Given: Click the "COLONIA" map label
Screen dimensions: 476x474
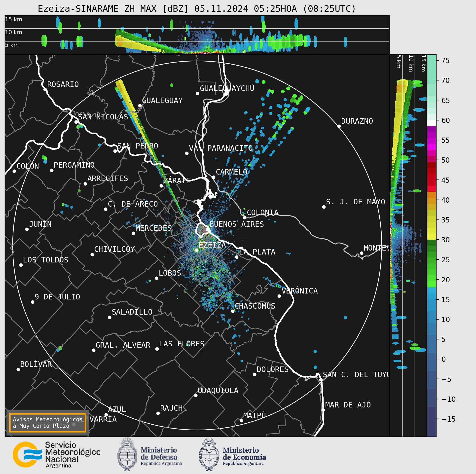Looking at the screenshot, I should coord(262,212).
